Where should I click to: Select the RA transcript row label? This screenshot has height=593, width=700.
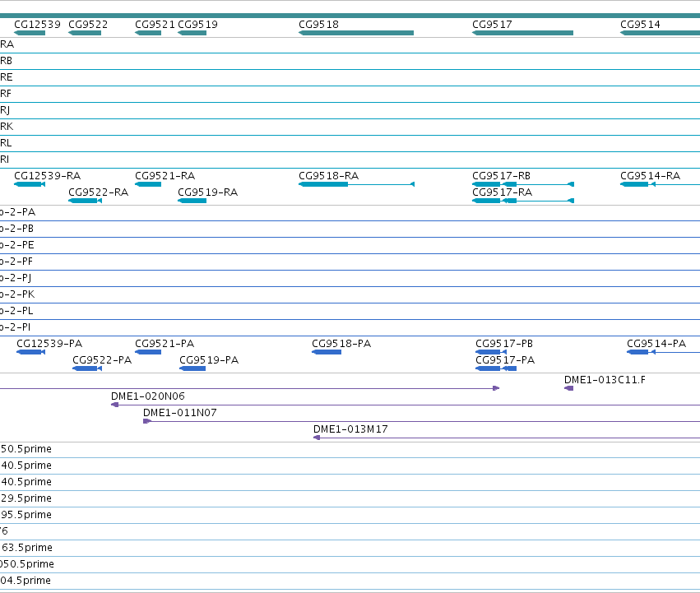pyautogui.click(x=7, y=44)
